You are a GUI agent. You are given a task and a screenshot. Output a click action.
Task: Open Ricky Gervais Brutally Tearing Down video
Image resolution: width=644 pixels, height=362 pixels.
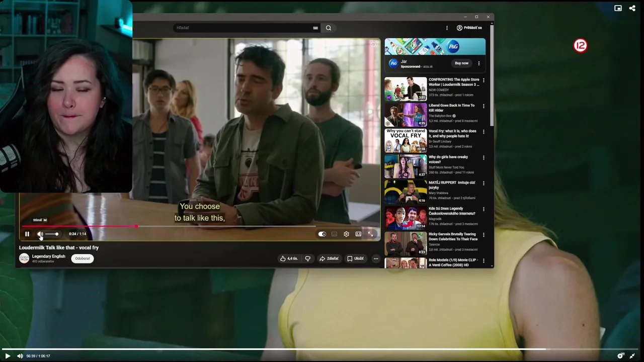(453, 237)
